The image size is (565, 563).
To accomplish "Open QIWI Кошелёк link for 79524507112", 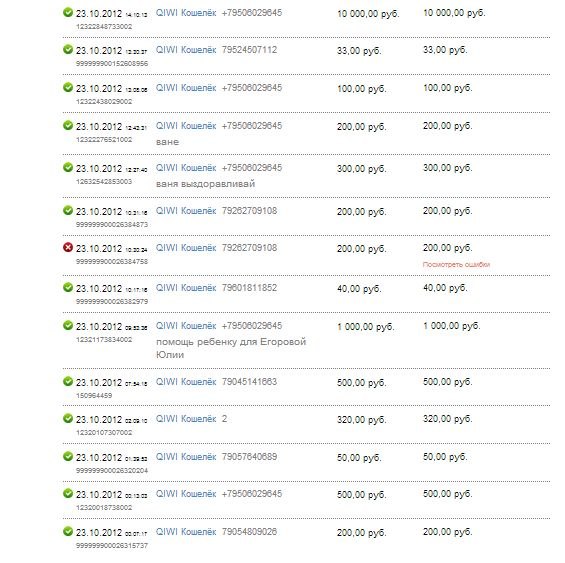I will pyautogui.click(x=186, y=50).
